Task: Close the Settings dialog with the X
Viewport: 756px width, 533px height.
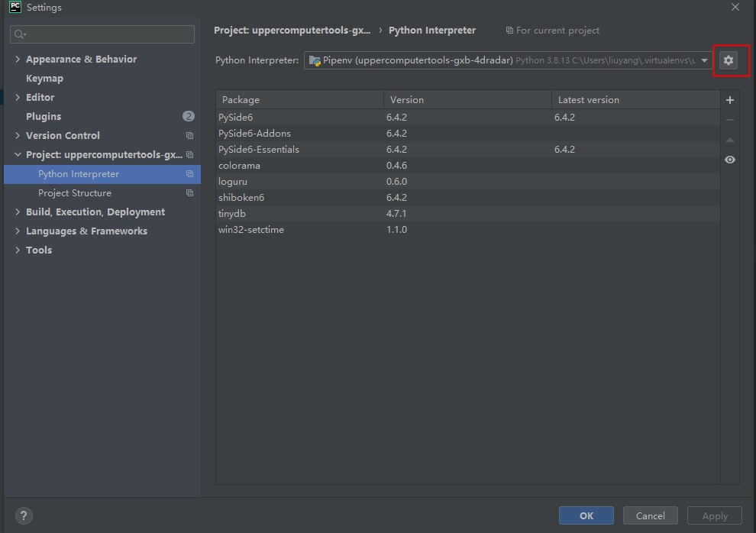Action: (735, 7)
